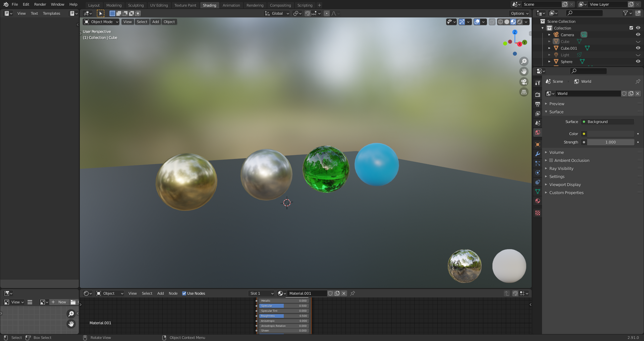Viewport: 644px width, 341px height.
Task: Select rendered viewport shading mode
Action: click(x=520, y=22)
